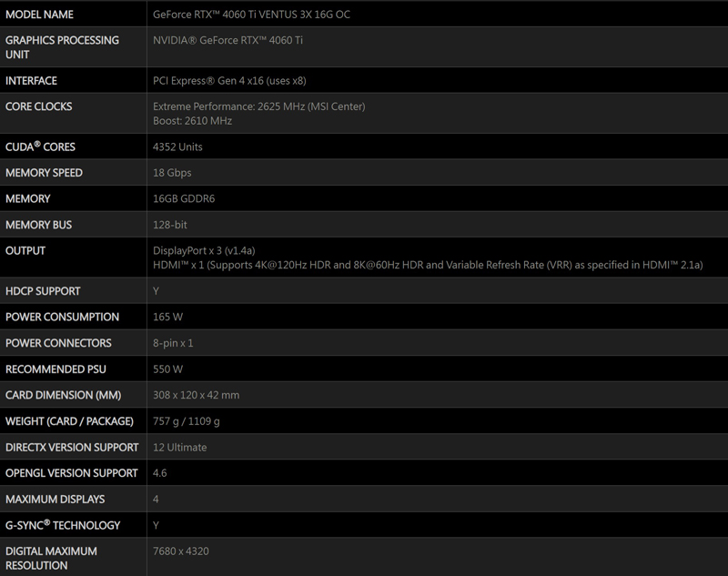Click the 12 Ultimate DirectX version value

tap(180, 448)
